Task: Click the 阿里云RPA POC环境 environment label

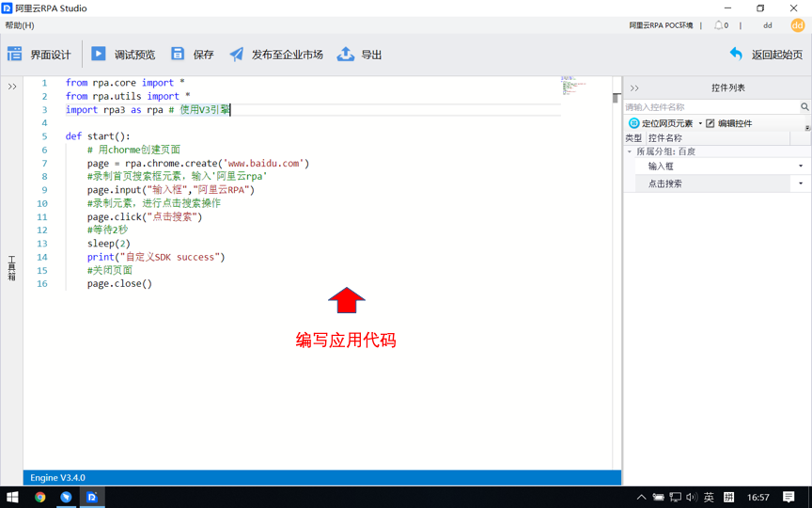Action: point(661,24)
